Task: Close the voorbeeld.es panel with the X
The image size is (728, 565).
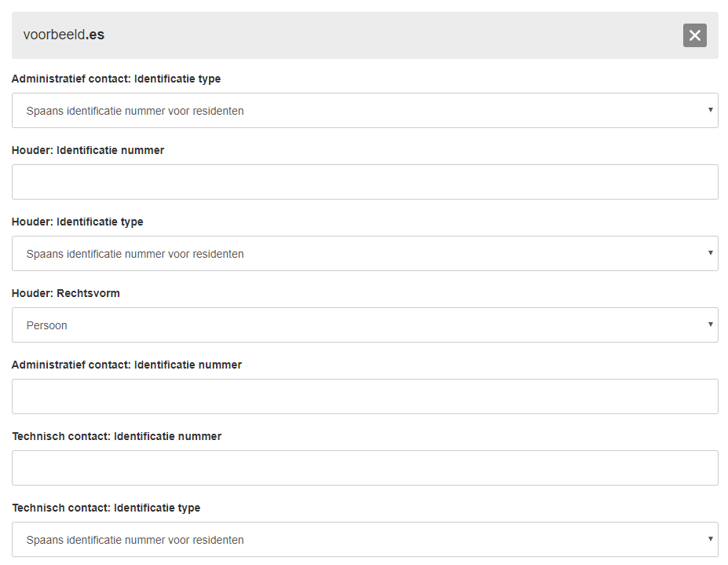Action: 694,35
